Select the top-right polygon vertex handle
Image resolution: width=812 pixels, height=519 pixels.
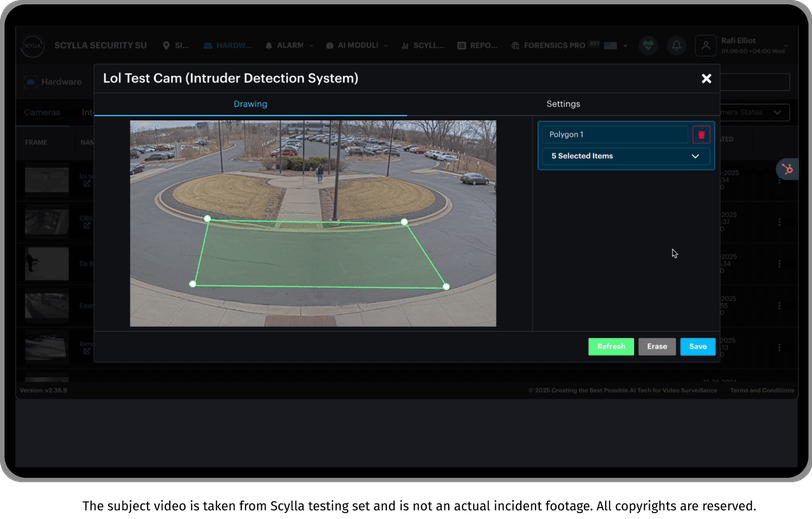click(404, 222)
